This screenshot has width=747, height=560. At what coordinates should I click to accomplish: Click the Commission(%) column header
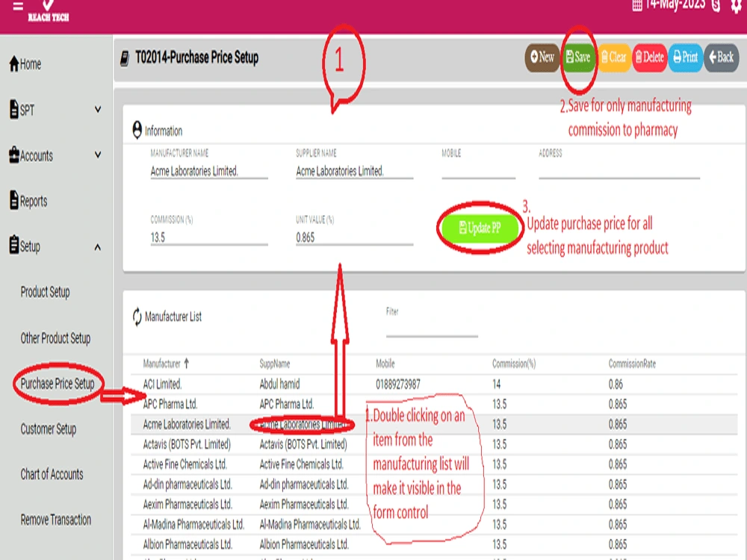pyautogui.click(x=514, y=364)
